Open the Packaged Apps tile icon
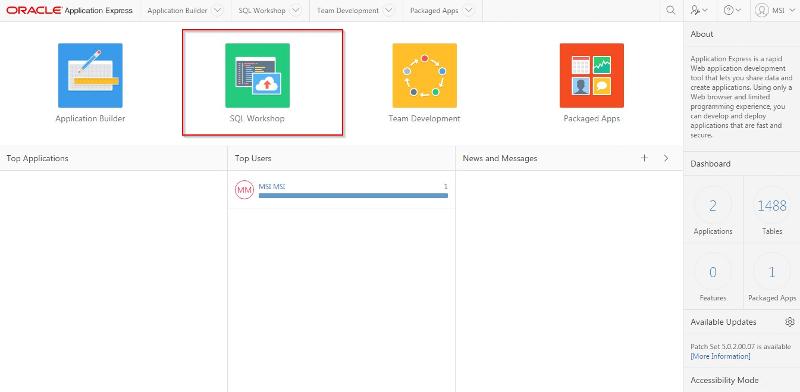Screen dimensions: 800x392 tap(592, 76)
